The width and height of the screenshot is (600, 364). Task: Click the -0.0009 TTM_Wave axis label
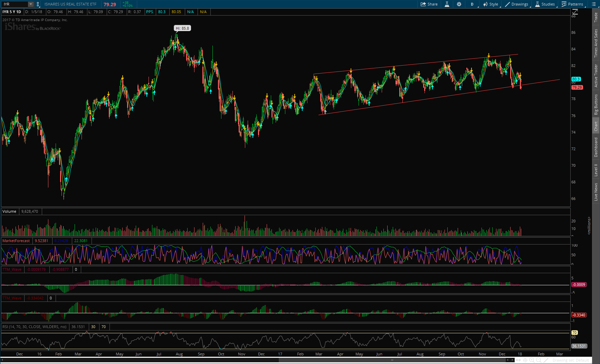coord(579,285)
